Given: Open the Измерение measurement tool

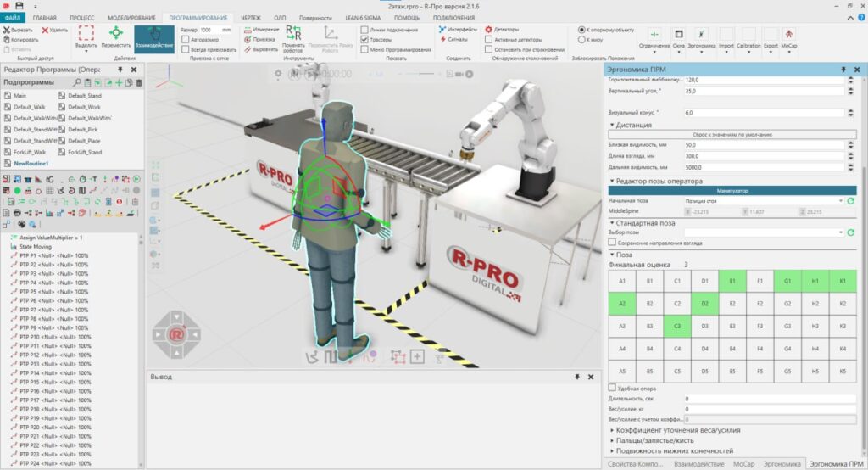Looking at the screenshot, I should point(262,29).
